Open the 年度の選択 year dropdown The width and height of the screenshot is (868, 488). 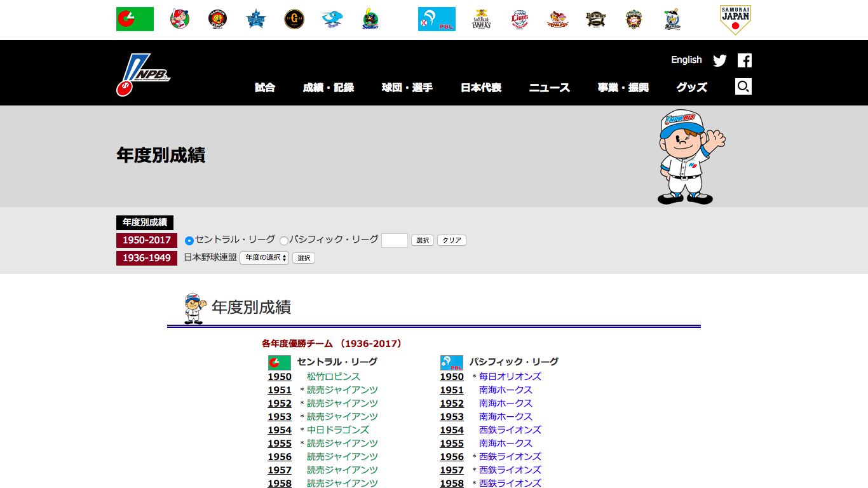[x=264, y=258]
